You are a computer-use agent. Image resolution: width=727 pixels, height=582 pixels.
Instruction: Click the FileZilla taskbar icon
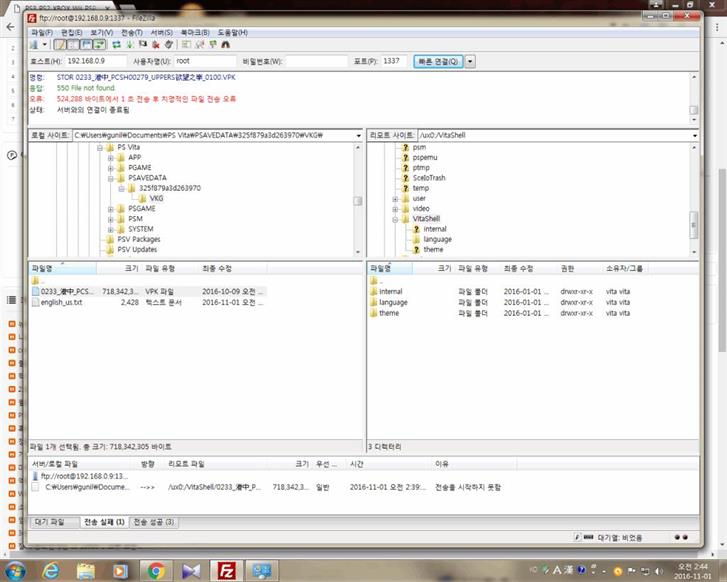pyautogui.click(x=226, y=571)
